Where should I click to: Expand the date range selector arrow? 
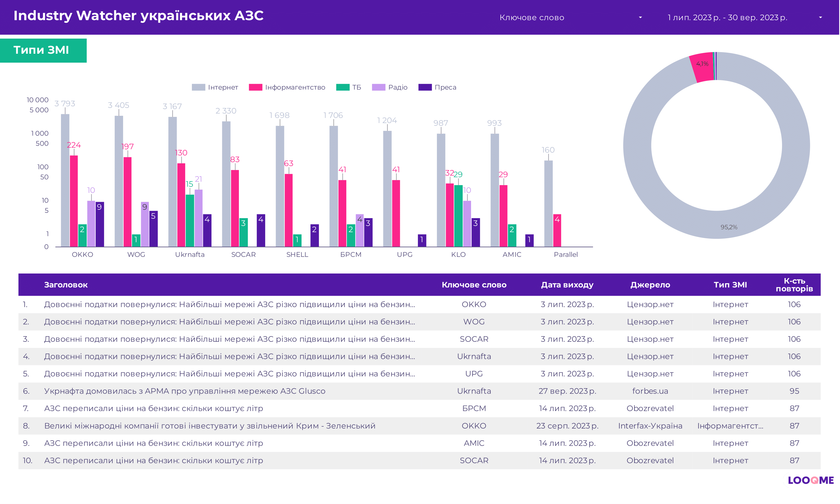[x=820, y=17]
